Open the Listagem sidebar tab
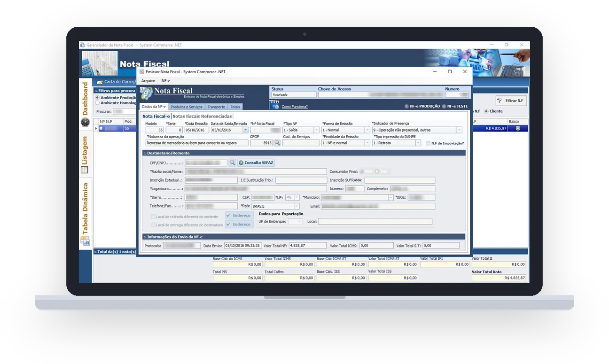 pyautogui.click(x=85, y=155)
